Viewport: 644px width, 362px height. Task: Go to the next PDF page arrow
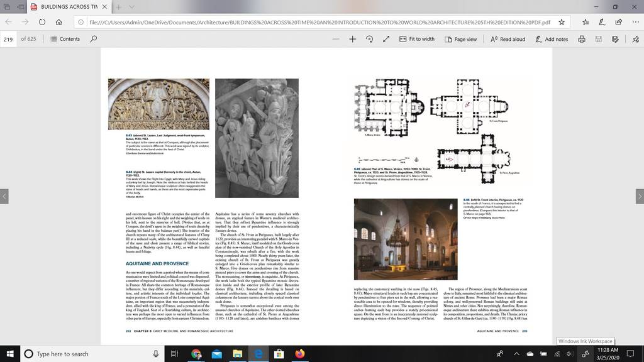pos(640,196)
